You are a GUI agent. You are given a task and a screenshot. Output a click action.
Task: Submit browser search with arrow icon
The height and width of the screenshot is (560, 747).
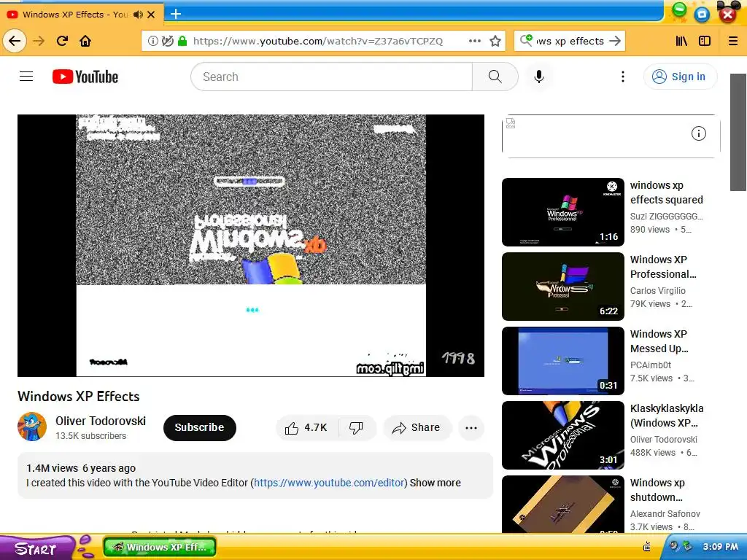tap(615, 41)
